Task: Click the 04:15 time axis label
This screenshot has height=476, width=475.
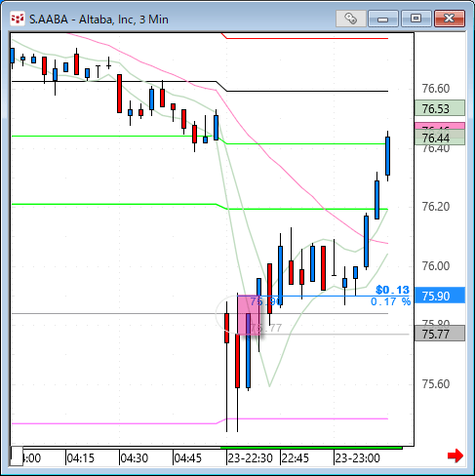Action: pyautogui.click(x=80, y=458)
